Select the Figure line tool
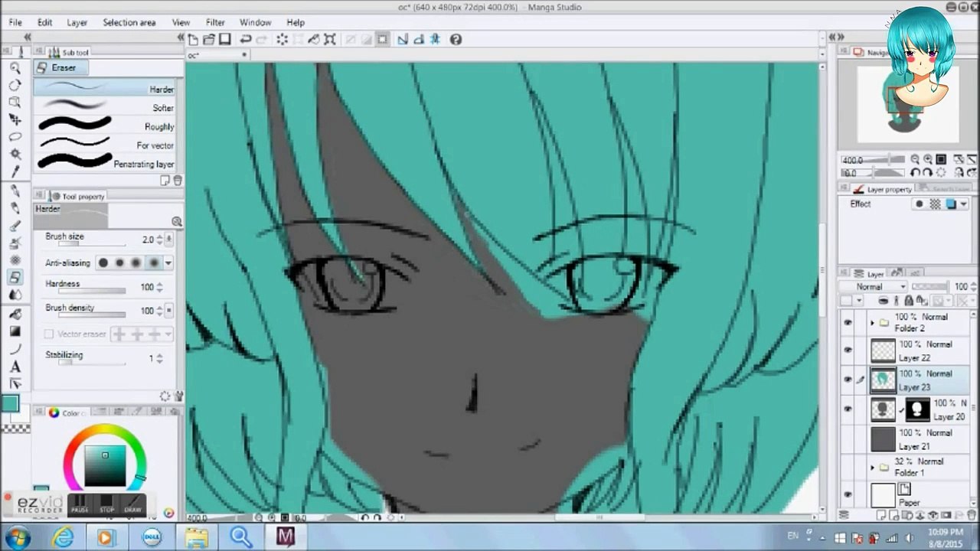Image resolution: width=980 pixels, height=551 pixels. pos(15,349)
